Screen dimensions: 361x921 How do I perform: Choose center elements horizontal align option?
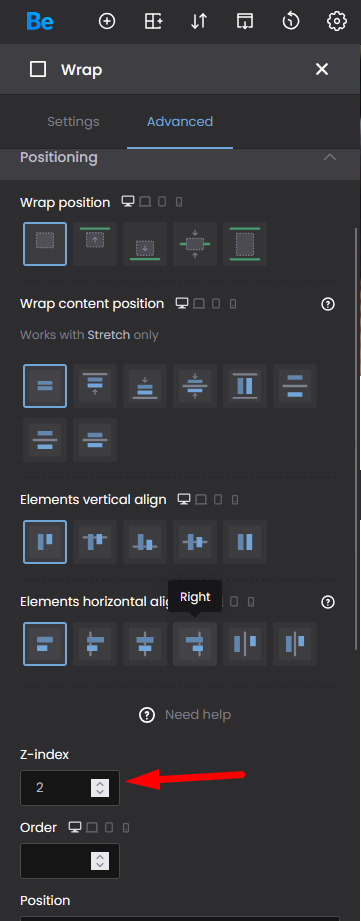tap(145, 644)
